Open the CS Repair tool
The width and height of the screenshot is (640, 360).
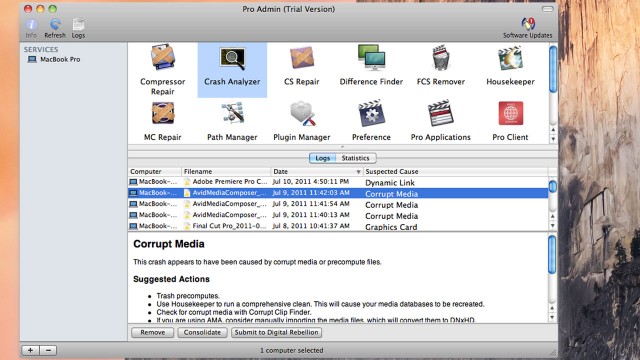pos(302,65)
